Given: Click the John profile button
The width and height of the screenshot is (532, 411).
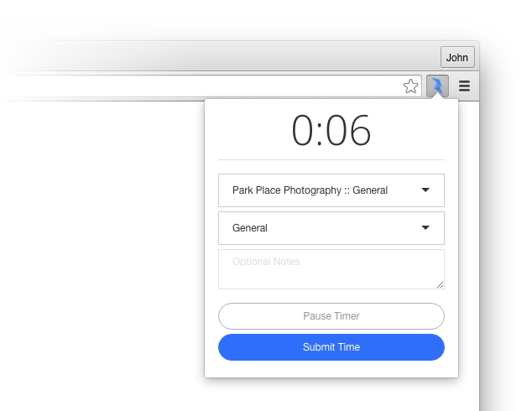Looking at the screenshot, I should click(457, 57).
